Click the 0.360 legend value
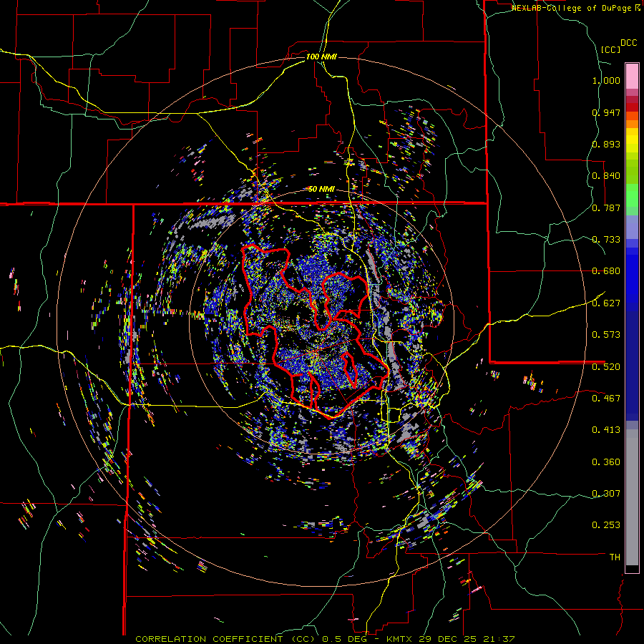644x644 pixels. coord(606,462)
